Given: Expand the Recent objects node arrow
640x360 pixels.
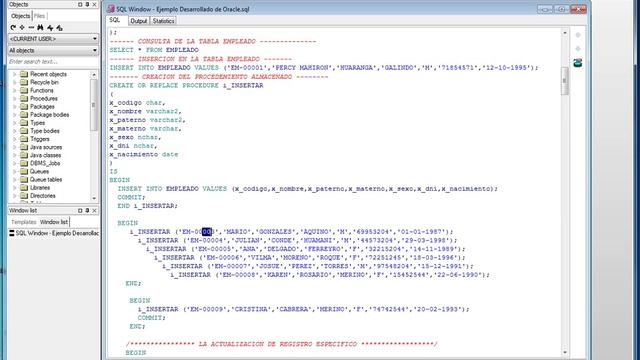Looking at the screenshot, I should point(15,74).
